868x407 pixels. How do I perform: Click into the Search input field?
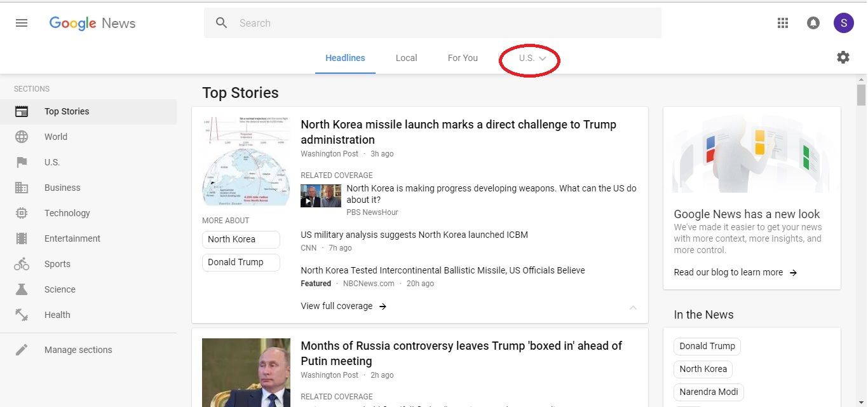pos(445,23)
